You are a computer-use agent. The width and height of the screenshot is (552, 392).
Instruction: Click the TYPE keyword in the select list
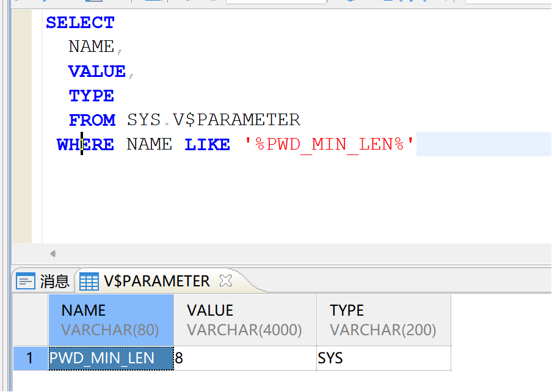click(x=91, y=96)
